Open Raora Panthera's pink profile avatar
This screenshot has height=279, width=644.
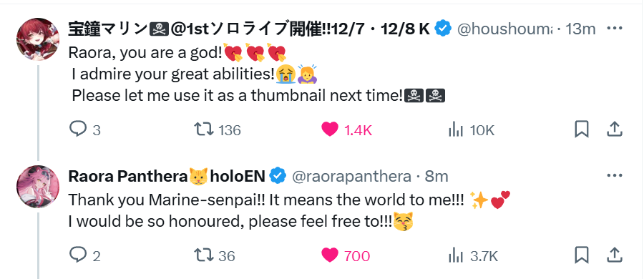tap(38, 187)
